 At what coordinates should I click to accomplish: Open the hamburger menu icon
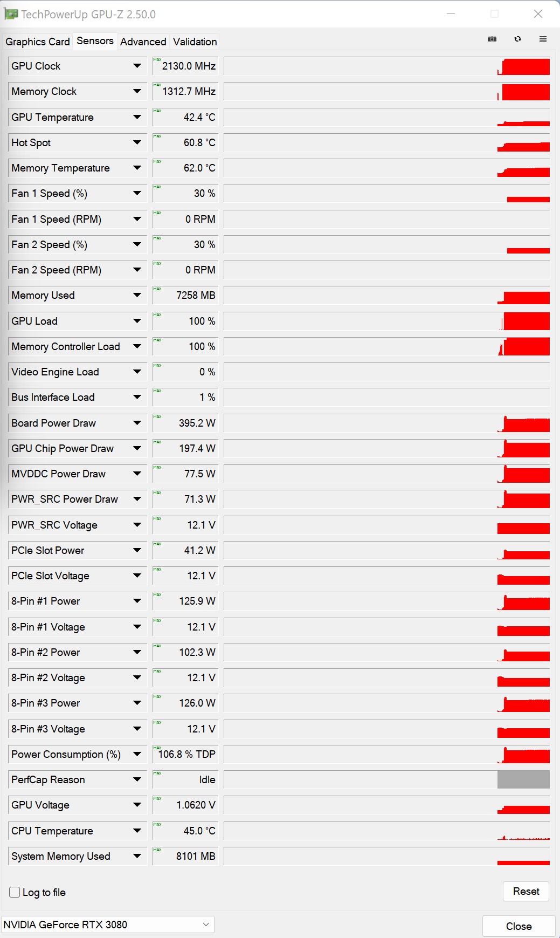543,39
